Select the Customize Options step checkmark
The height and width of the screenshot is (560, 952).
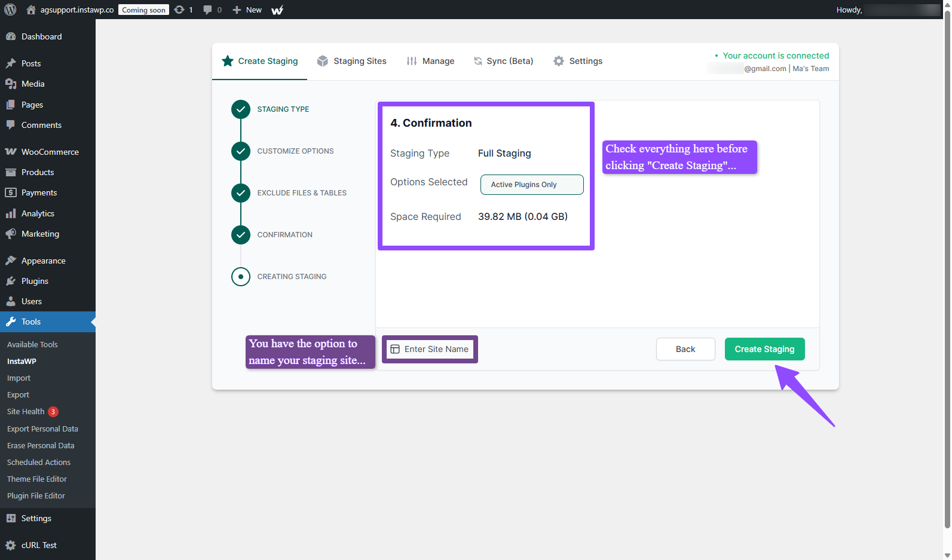tap(241, 151)
